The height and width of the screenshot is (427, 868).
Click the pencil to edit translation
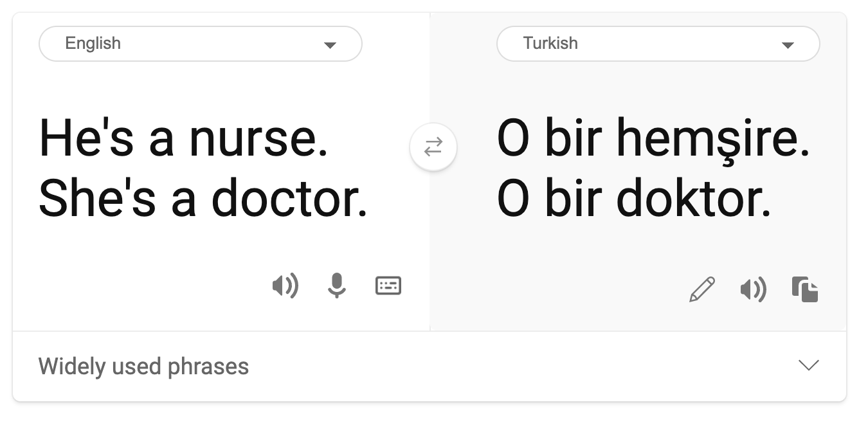701,289
